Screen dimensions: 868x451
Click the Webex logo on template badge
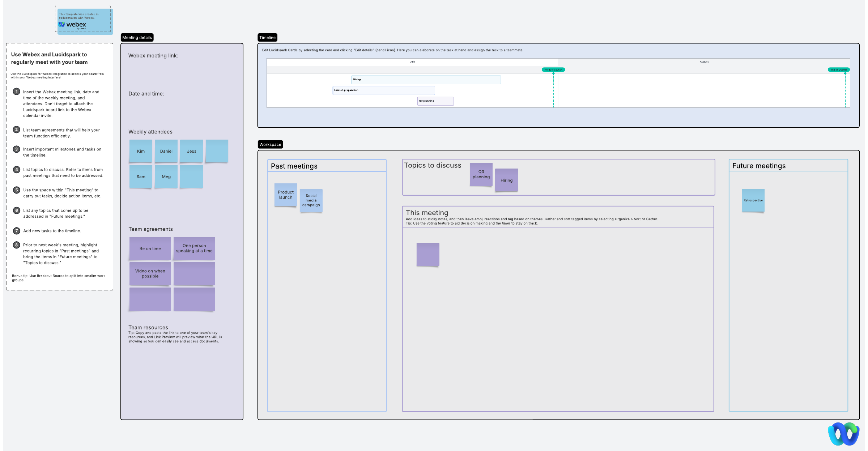click(73, 25)
